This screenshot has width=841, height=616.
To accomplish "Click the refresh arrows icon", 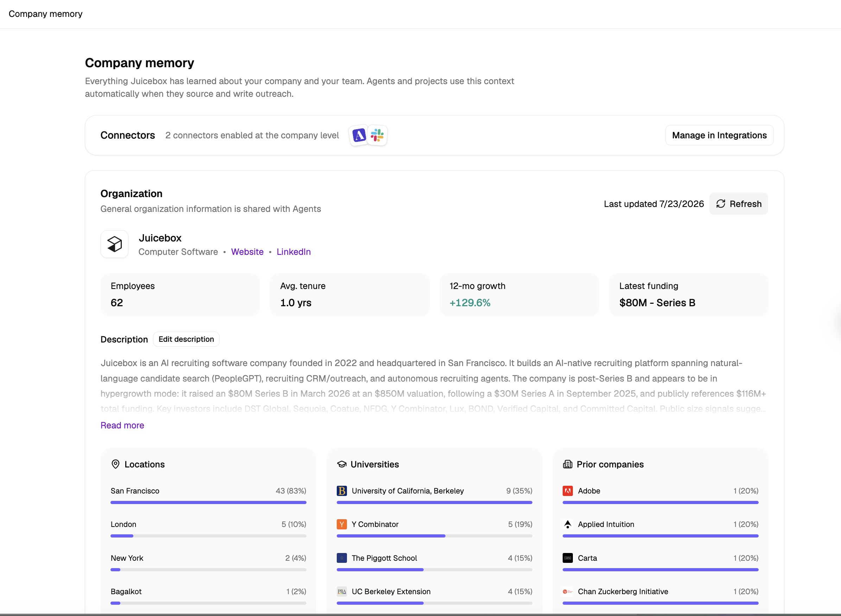I will (721, 203).
